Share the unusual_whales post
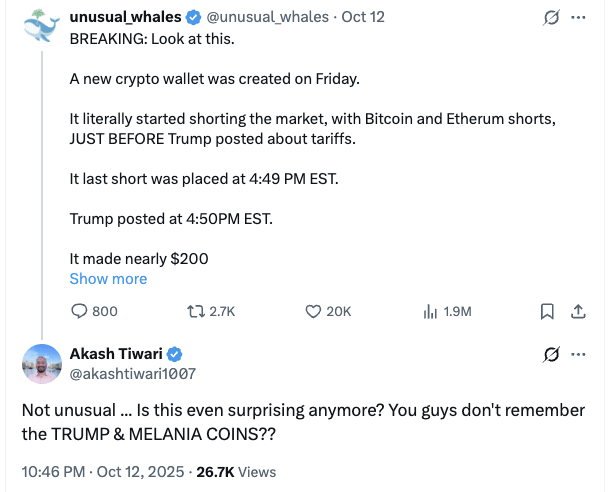The height and width of the screenshot is (492, 610). click(577, 311)
